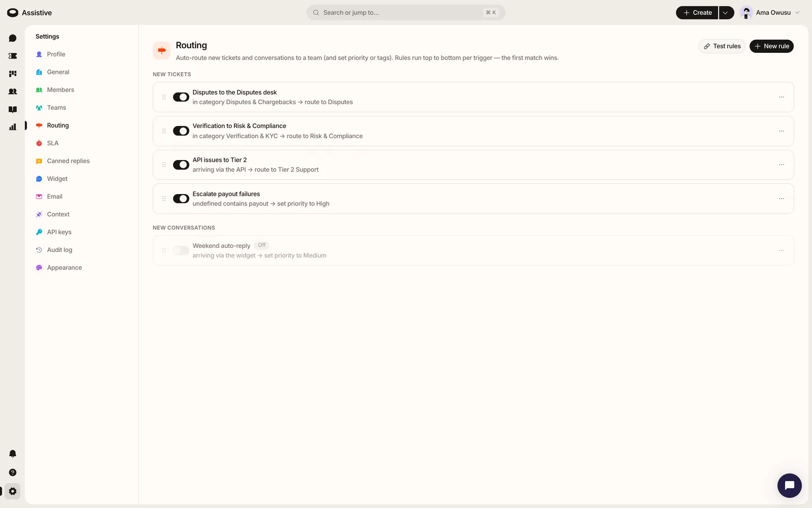Click the settings gear icon in rail
Image resolution: width=812 pixels, height=508 pixels.
[13, 491]
